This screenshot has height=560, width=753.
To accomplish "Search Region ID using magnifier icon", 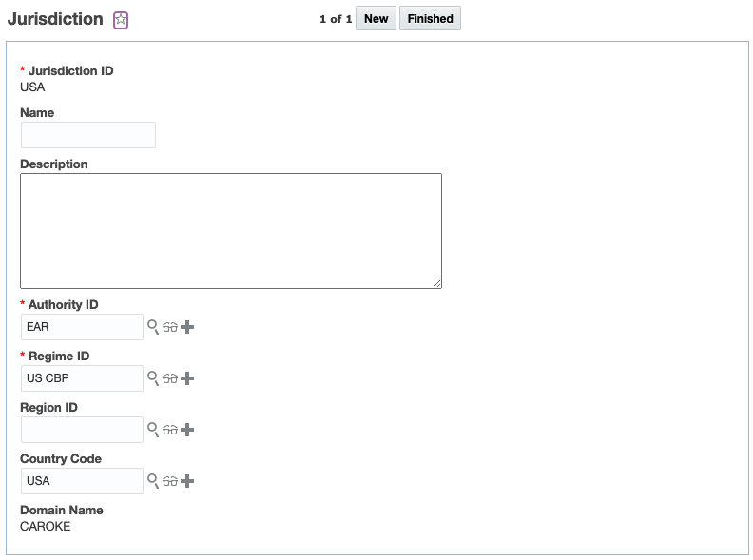I will click(152, 430).
